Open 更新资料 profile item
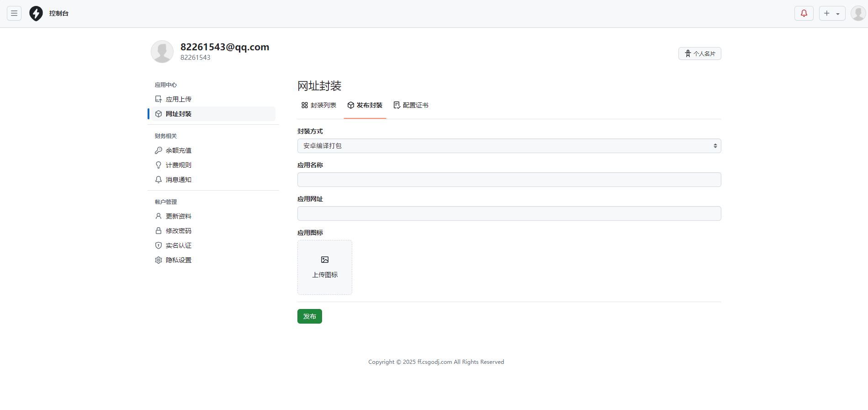Viewport: 868px width, 410px height. coord(178,216)
